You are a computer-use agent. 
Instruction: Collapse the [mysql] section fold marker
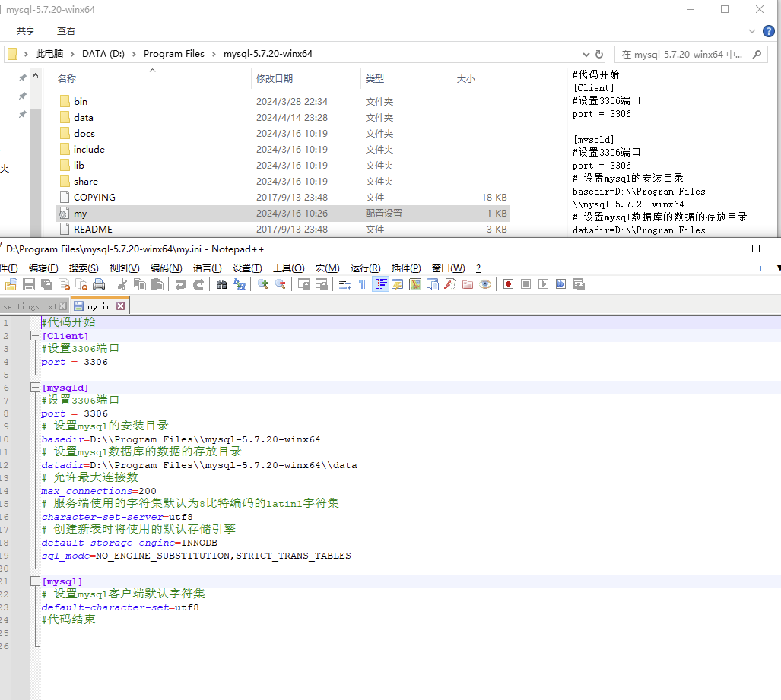tap(36, 581)
